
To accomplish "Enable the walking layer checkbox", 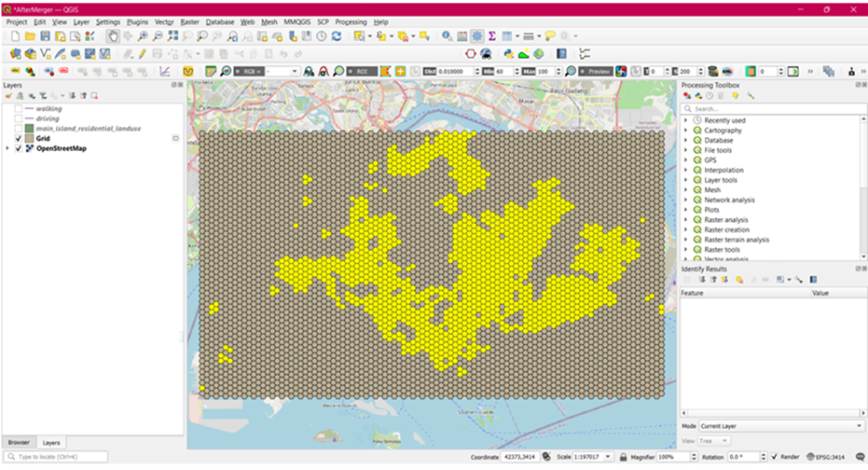I will pyautogui.click(x=19, y=109).
